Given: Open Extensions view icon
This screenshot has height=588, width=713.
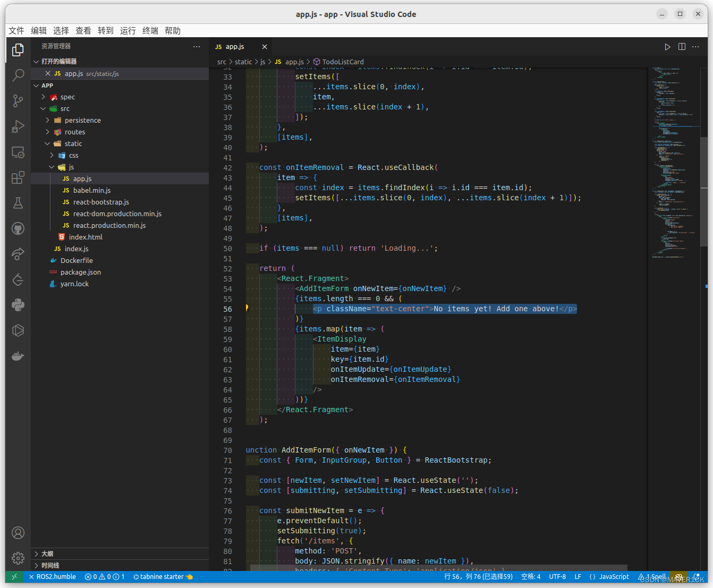Looking at the screenshot, I should click(x=18, y=177).
